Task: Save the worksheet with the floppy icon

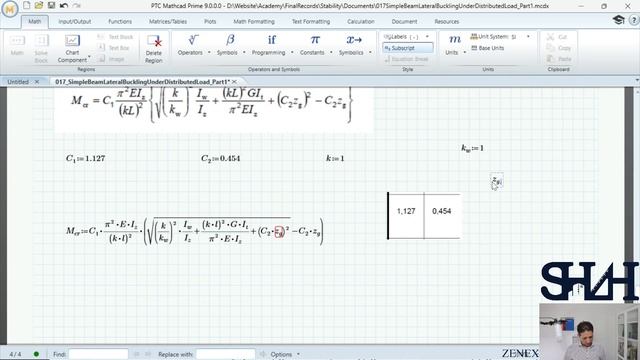Action: pos(51,5)
